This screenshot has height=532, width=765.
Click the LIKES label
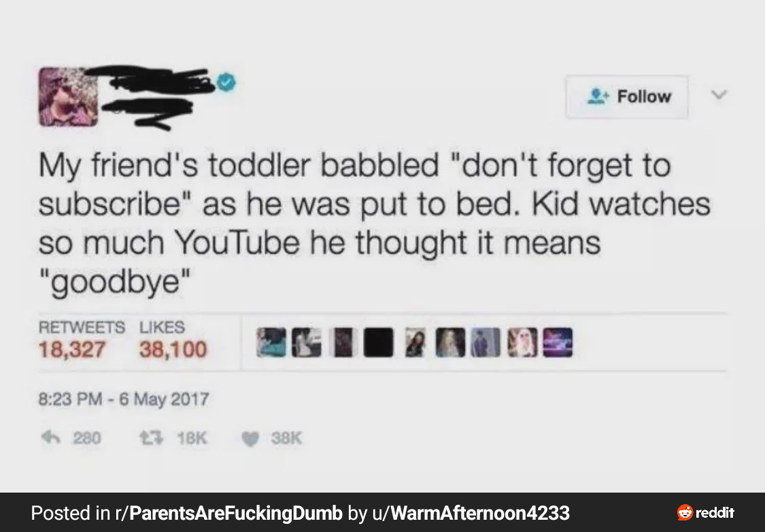(162, 327)
